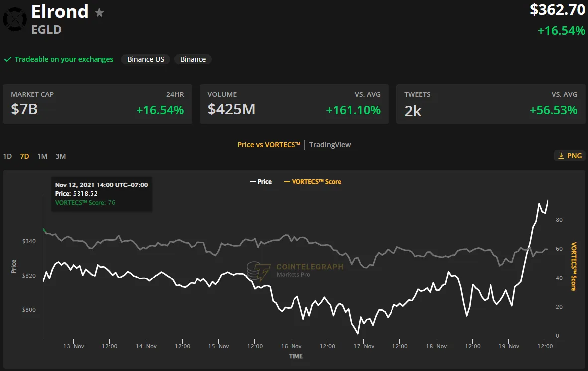
Task: Switch to TradingView chart
Action: [x=330, y=145]
